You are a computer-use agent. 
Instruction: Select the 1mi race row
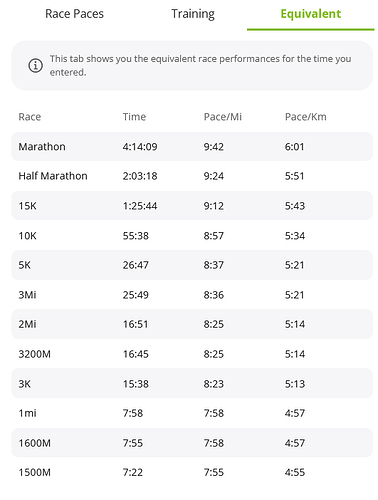[x=192, y=413]
